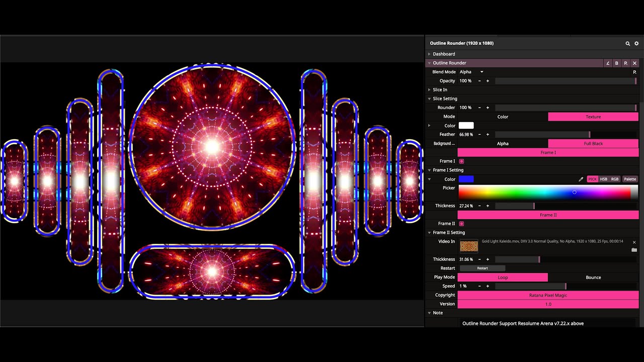Set Mode to Color
This screenshot has height=362, width=644.
[x=503, y=117]
